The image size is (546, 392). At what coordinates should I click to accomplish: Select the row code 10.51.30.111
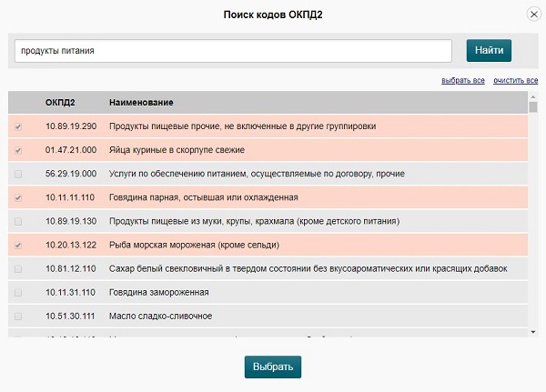point(71,316)
